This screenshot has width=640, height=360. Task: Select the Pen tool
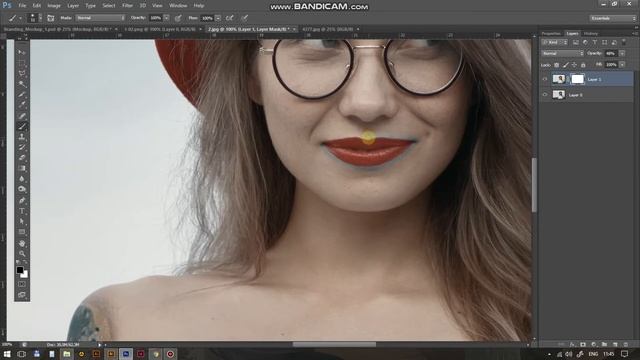[x=22, y=200]
